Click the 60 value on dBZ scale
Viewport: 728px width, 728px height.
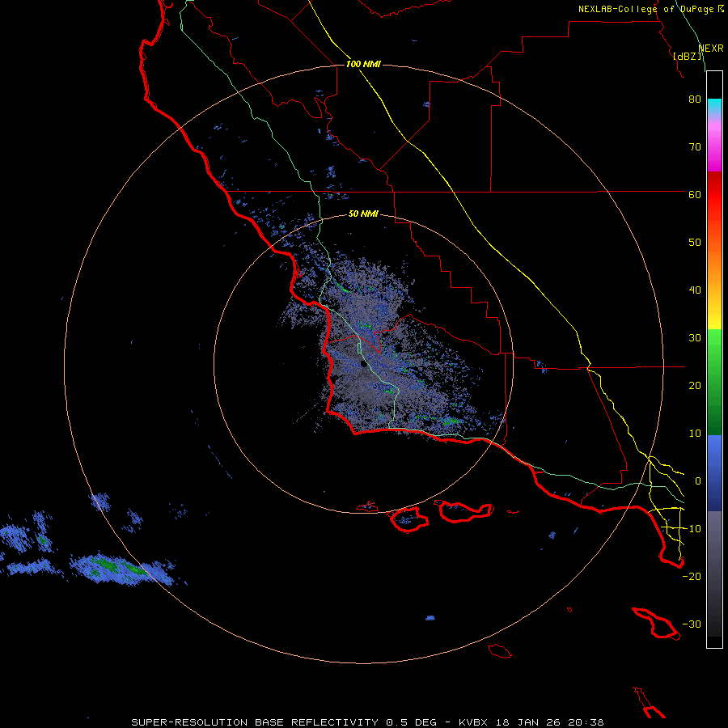695,194
